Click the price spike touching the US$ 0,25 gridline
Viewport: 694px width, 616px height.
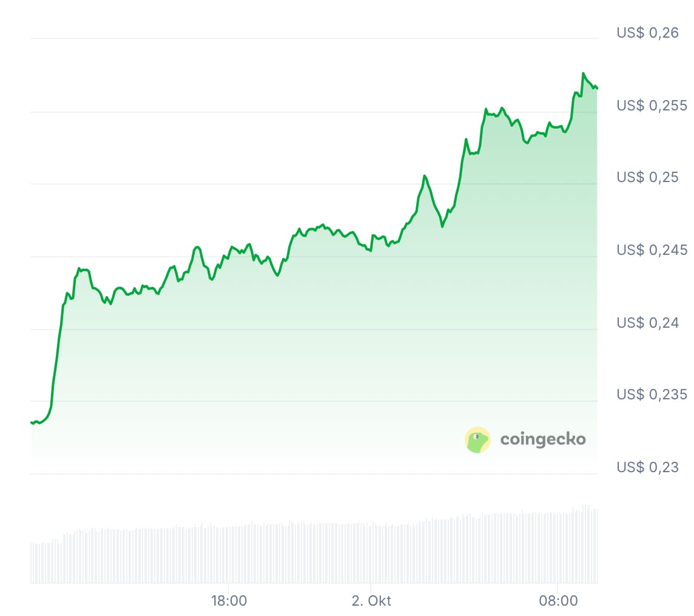(x=425, y=176)
